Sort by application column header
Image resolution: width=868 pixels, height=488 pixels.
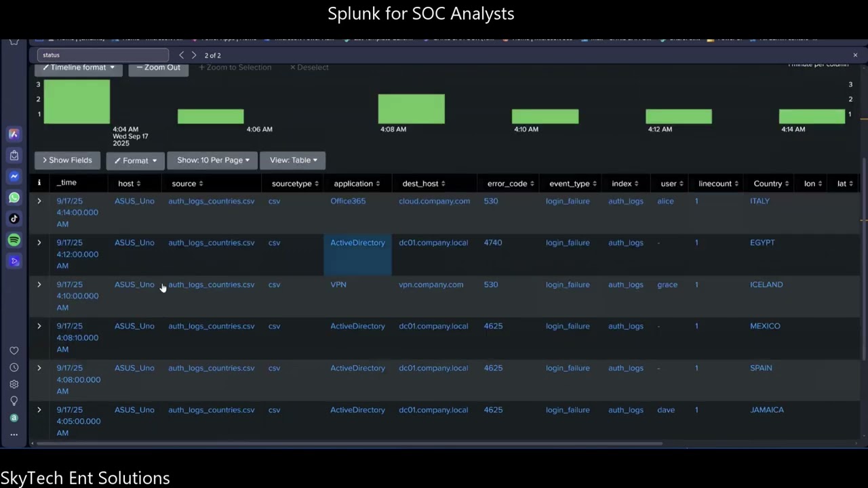click(x=357, y=184)
